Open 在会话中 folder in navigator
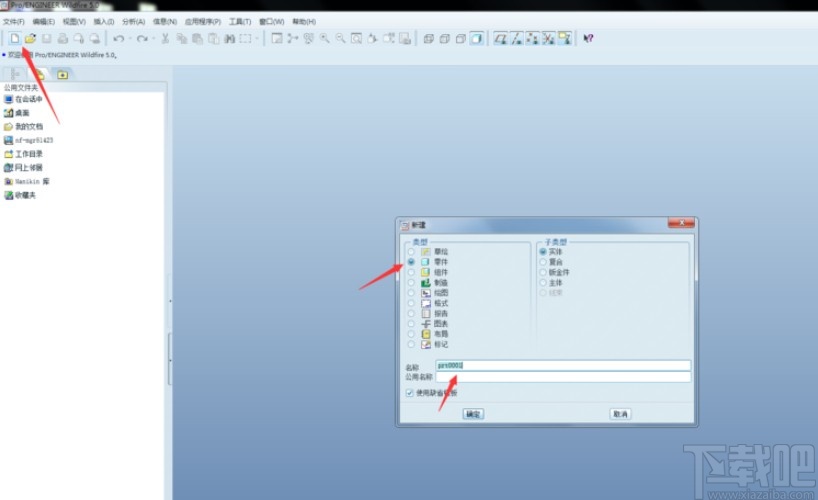 [23, 99]
